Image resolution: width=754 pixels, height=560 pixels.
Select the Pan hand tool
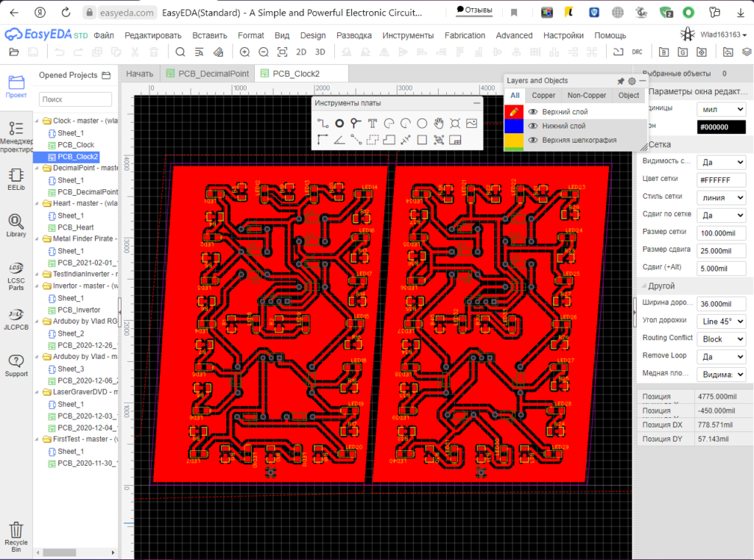(x=439, y=124)
